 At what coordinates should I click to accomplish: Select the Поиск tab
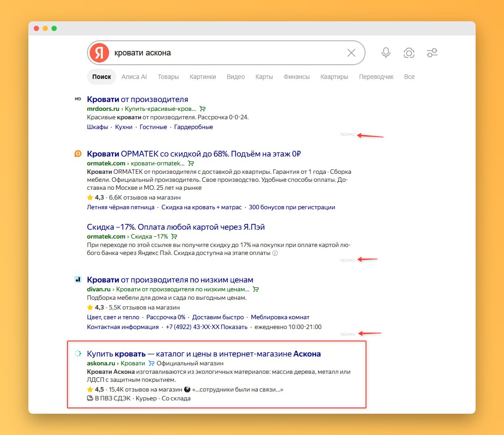[102, 77]
